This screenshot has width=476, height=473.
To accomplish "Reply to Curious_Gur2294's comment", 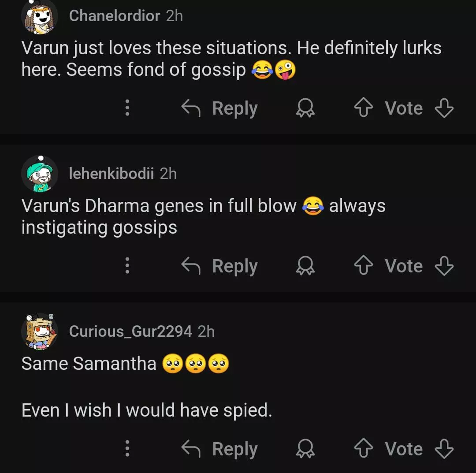I will pyautogui.click(x=219, y=449).
